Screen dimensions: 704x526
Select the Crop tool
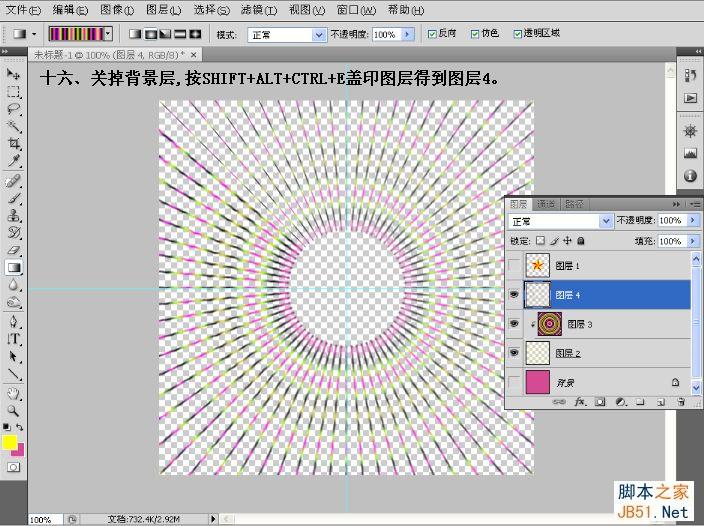[x=13, y=144]
